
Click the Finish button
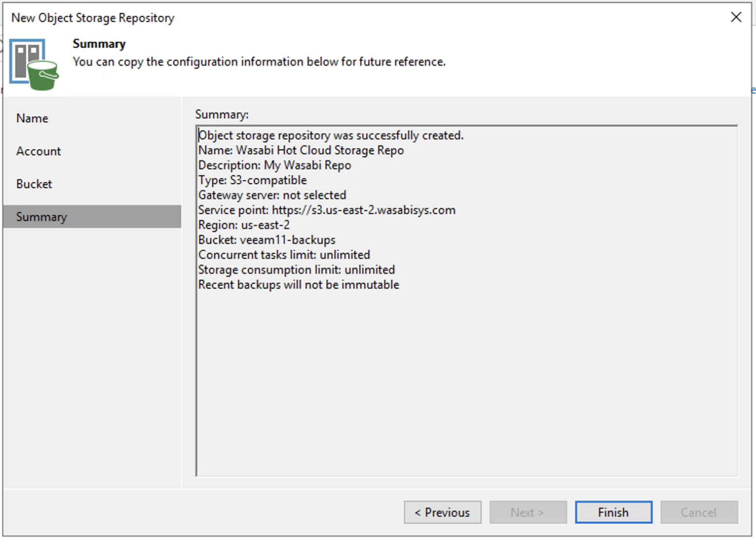point(613,512)
